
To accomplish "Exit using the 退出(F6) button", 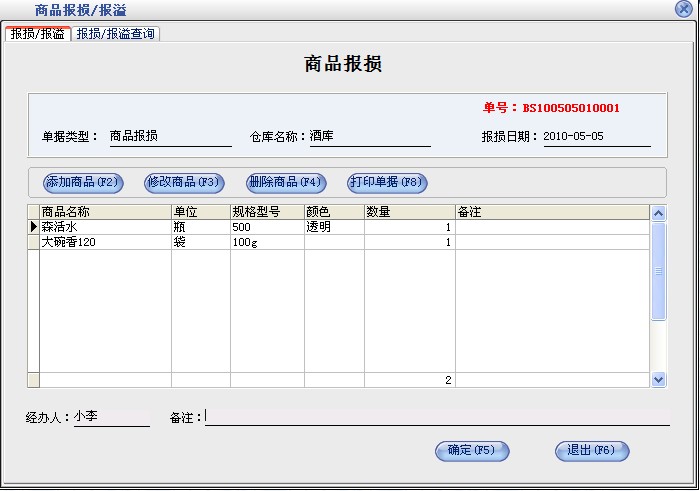I will 592,451.
